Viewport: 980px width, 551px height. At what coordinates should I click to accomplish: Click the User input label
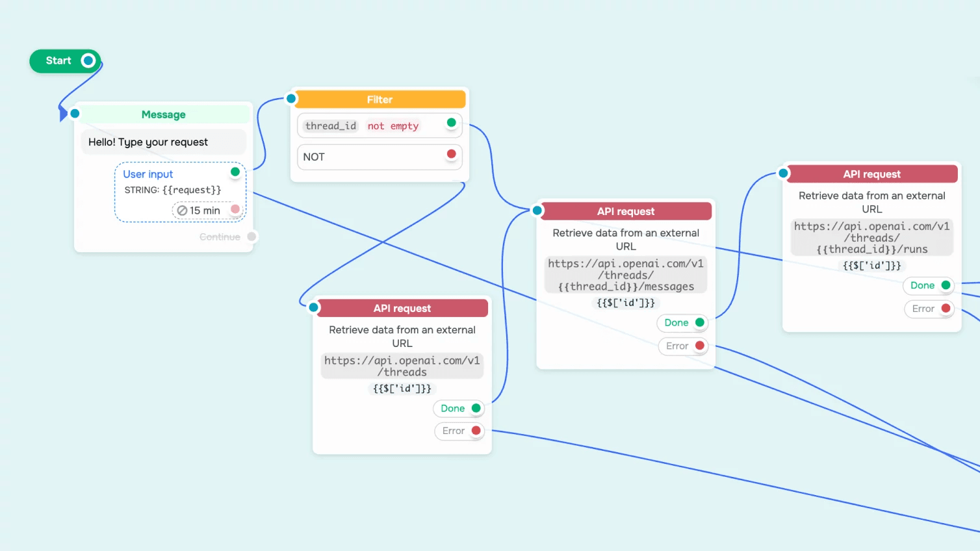click(148, 174)
